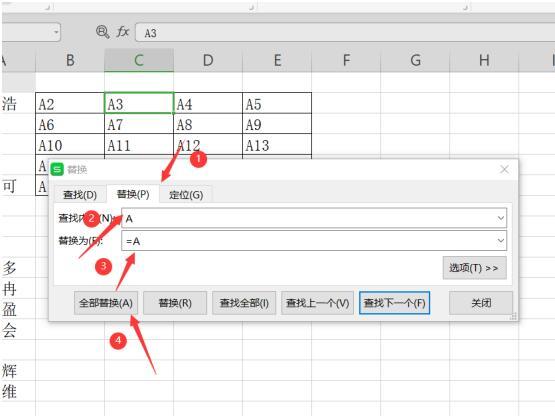Click column A cell with 浩
Screen dimensions: 555x416
[18, 103]
